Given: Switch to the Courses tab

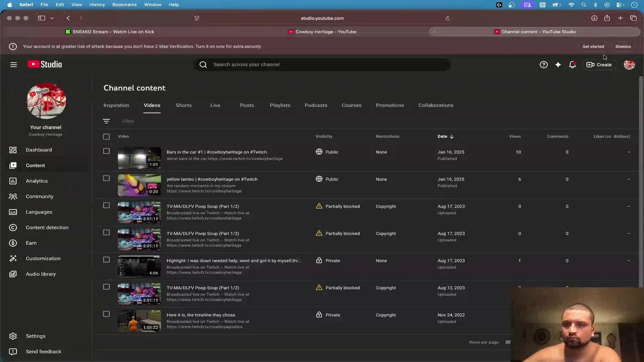Looking at the screenshot, I should (352, 105).
